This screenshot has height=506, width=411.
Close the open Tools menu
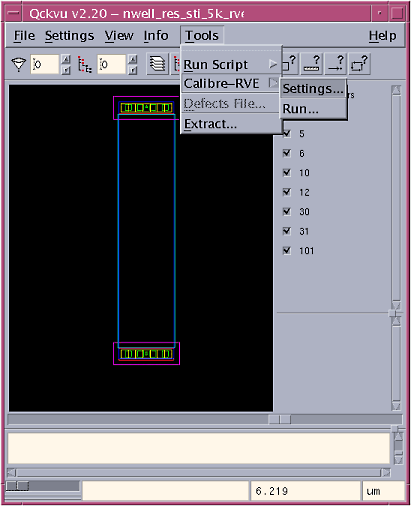[x=202, y=35]
